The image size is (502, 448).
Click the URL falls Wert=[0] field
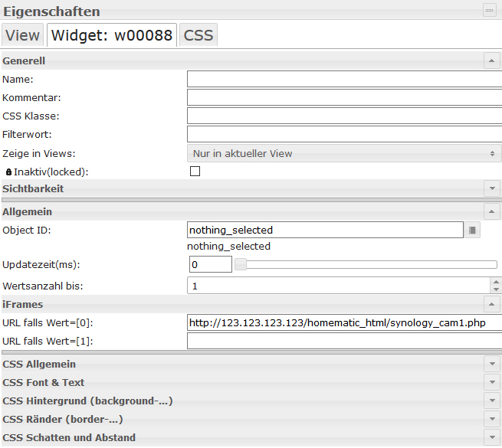(344, 322)
